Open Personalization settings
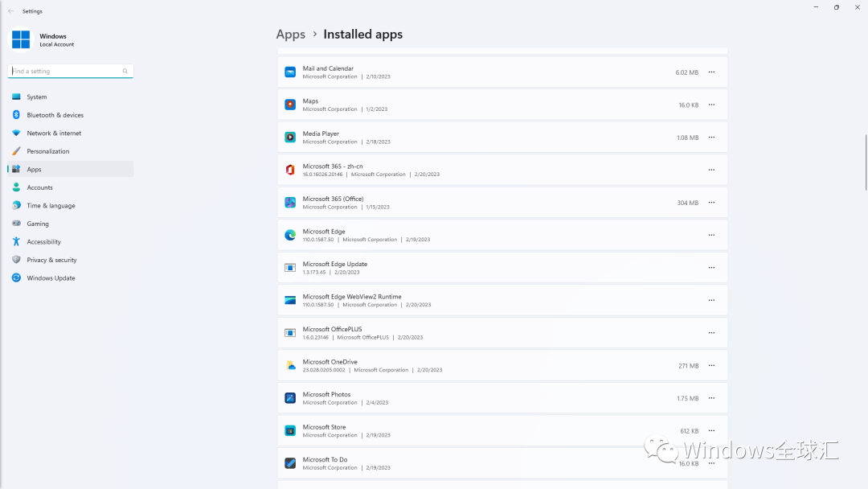 click(70, 151)
